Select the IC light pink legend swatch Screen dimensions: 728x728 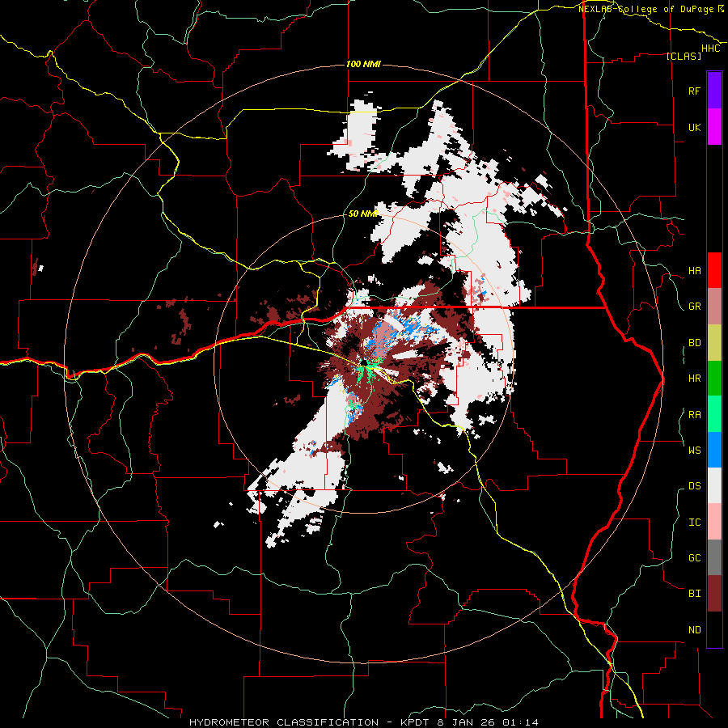pos(714,522)
